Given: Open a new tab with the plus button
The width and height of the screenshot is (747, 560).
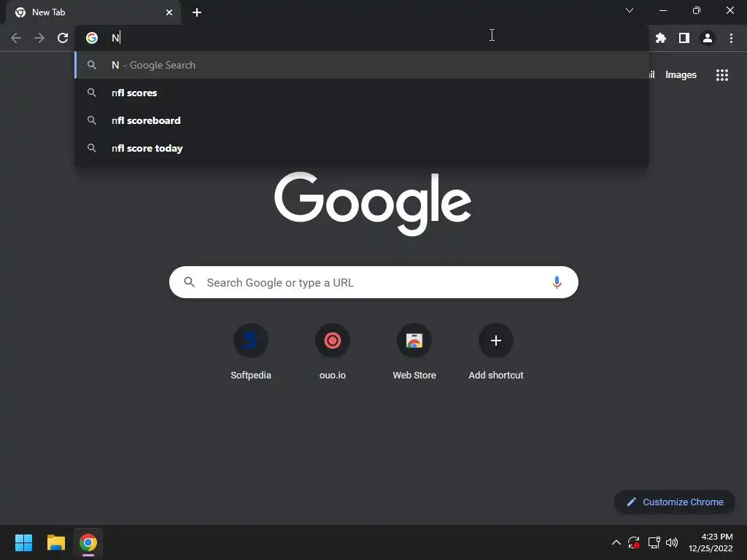Looking at the screenshot, I should [x=197, y=12].
